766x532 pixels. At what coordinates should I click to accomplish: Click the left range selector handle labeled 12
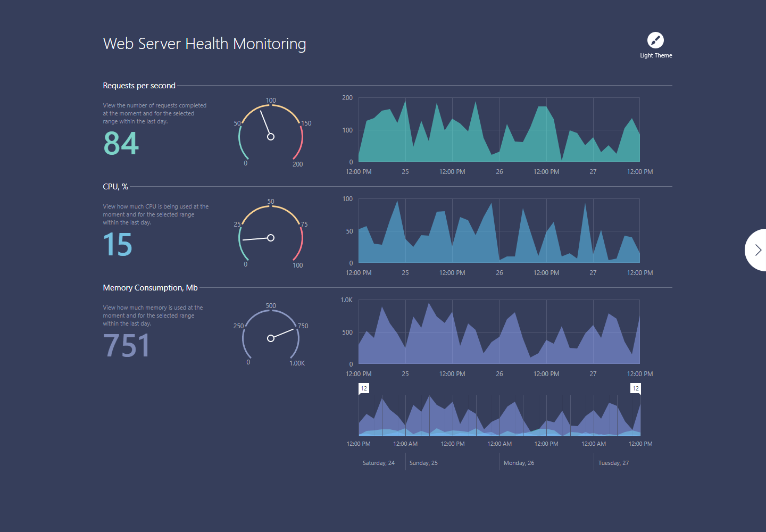[x=364, y=388]
